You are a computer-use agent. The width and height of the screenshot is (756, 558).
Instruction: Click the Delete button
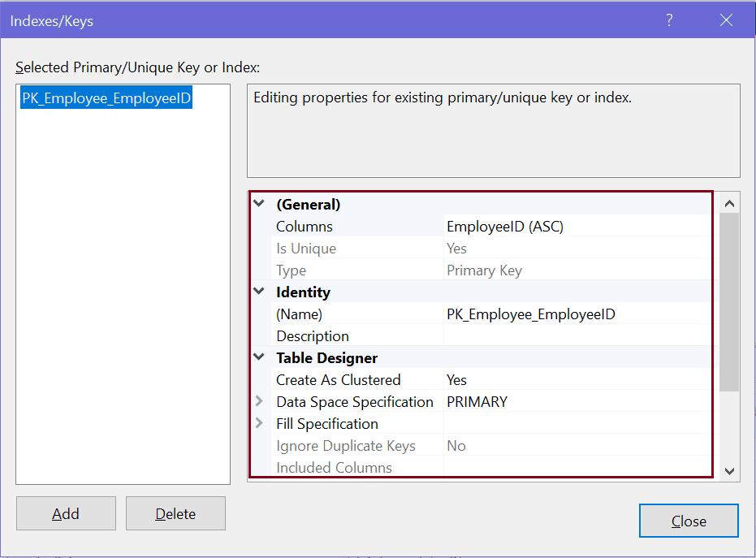pyautogui.click(x=175, y=513)
